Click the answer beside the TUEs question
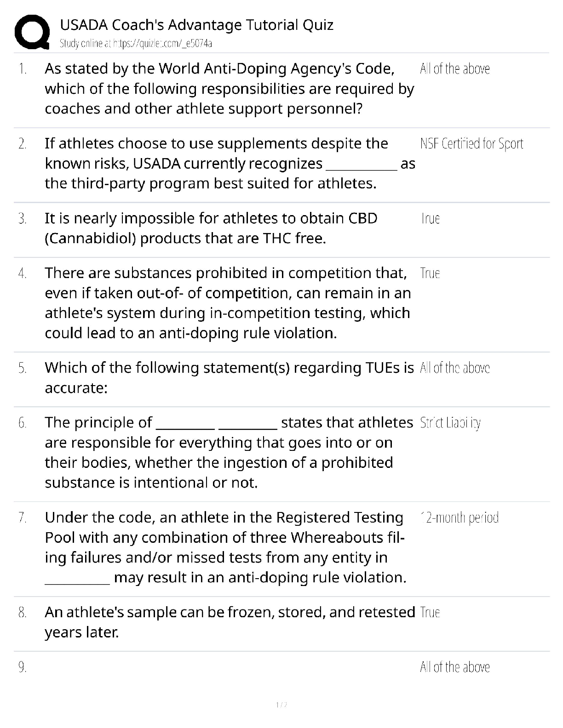Screen dimensions: 563x728 pos(454,368)
